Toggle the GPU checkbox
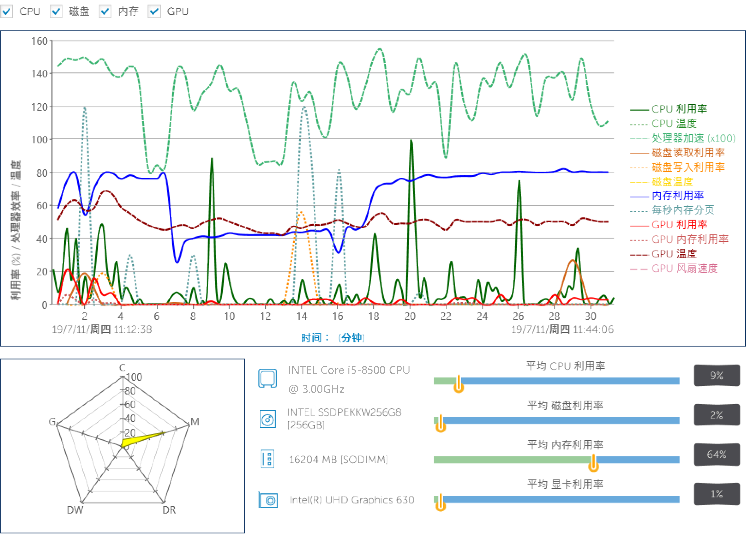This screenshot has height=536, width=756. [154, 12]
